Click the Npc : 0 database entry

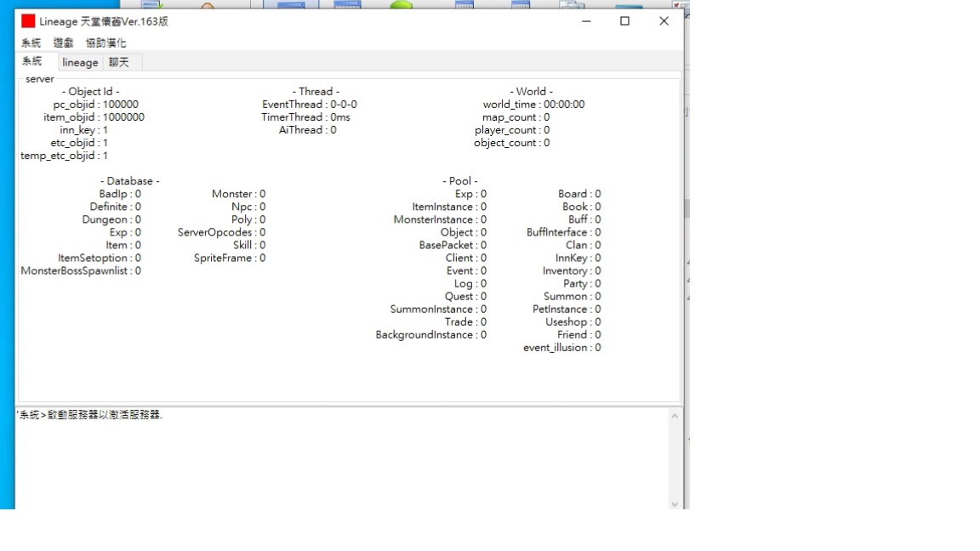pos(248,207)
